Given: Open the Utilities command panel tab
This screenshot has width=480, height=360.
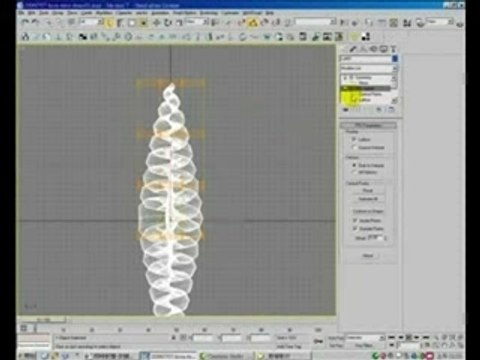Looking at the screenshot, I should point(393,49).
